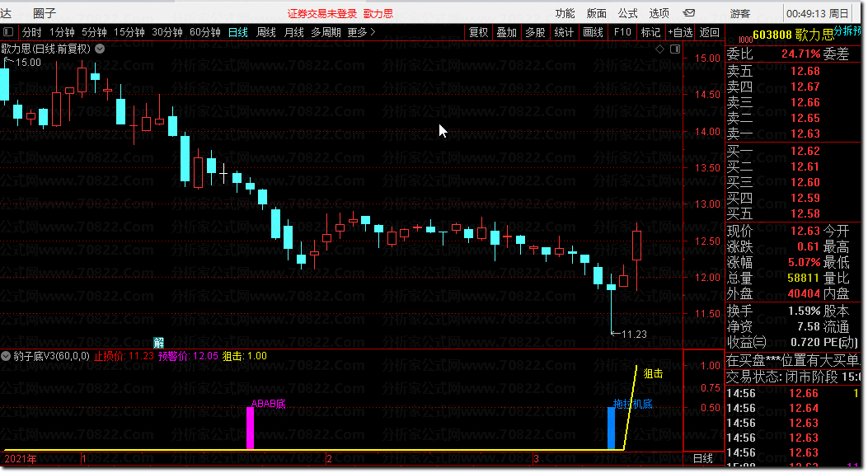Click the 证券交易未登录 login text

pyautogui.click(x=322, y=13)
